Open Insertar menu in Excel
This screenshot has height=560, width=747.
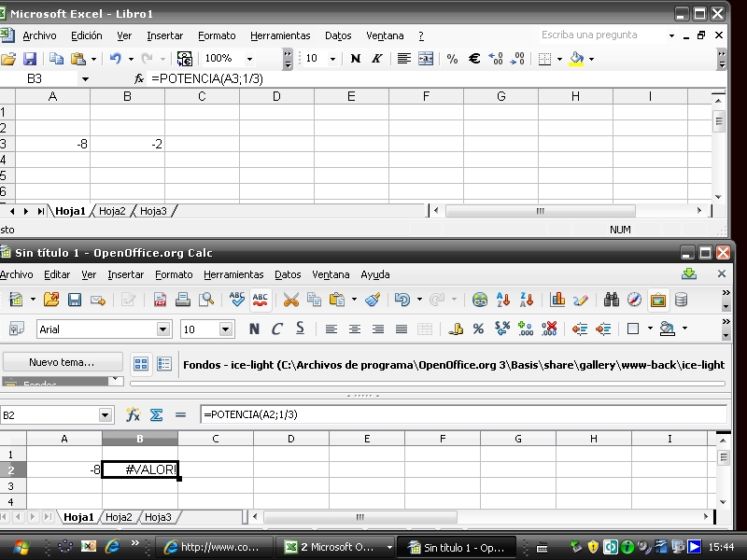[165, 35]
